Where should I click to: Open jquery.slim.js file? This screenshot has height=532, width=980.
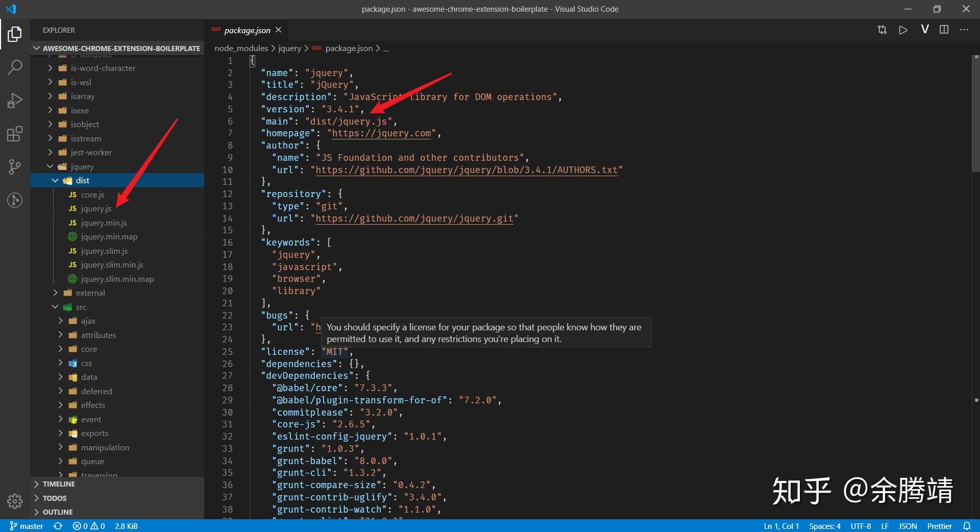coord(117,251)
